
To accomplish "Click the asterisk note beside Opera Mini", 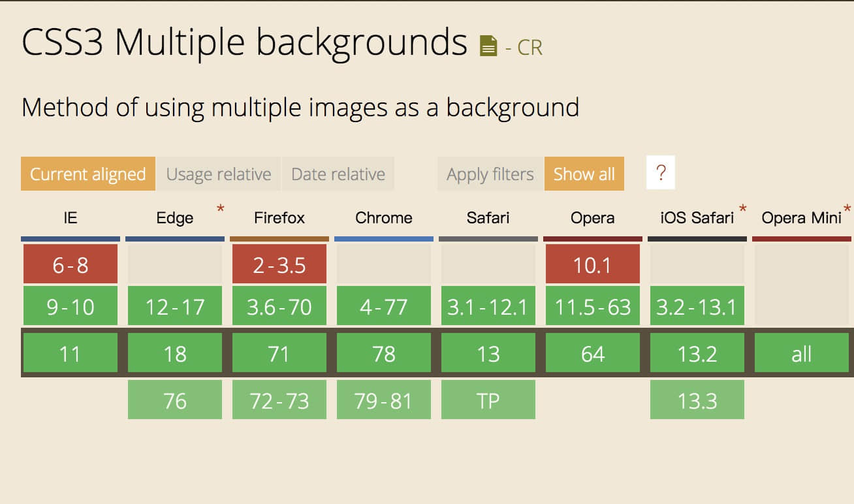I will [x=847, y=210].
